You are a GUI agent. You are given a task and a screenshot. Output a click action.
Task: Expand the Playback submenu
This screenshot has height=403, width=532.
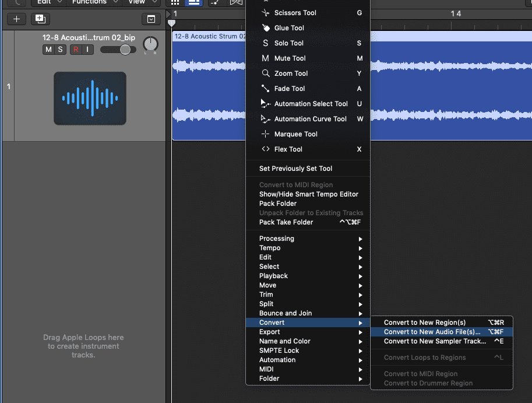[308, 276]
